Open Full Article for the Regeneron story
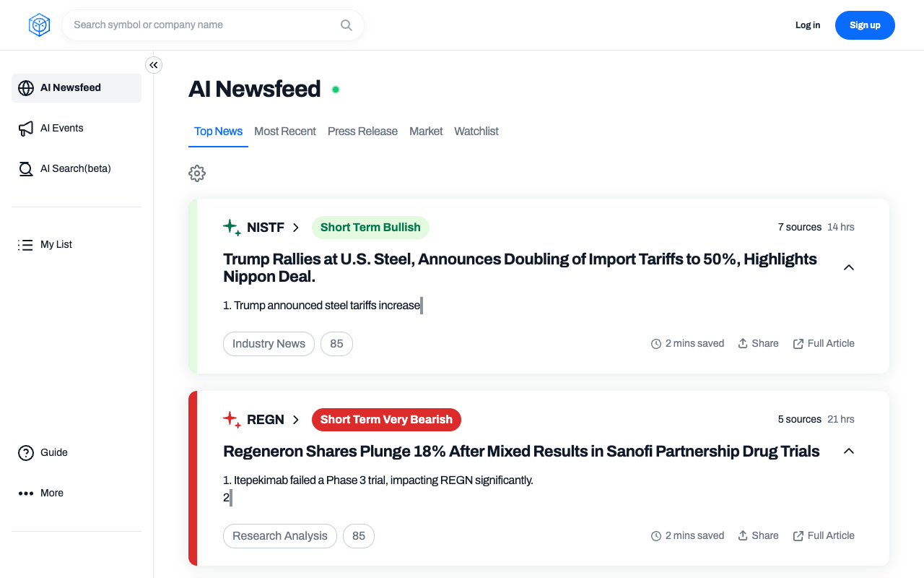The height and width of the screenshot is (578, 924). coord(824,536)
